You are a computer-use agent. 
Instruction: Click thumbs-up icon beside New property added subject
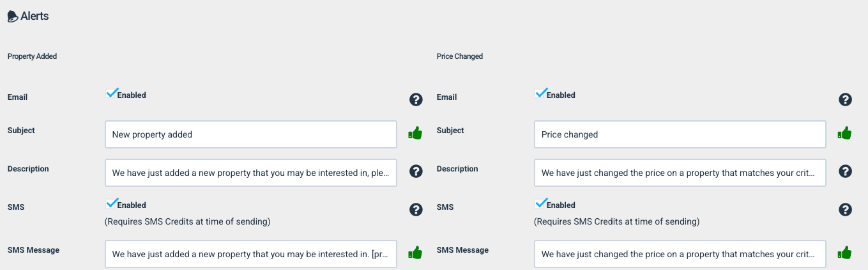[415, 133]
